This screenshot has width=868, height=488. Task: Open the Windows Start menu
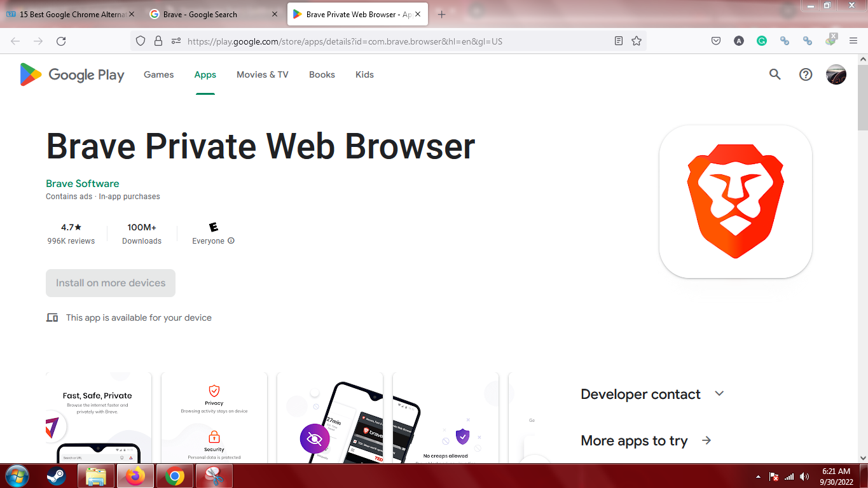[17, 476]
